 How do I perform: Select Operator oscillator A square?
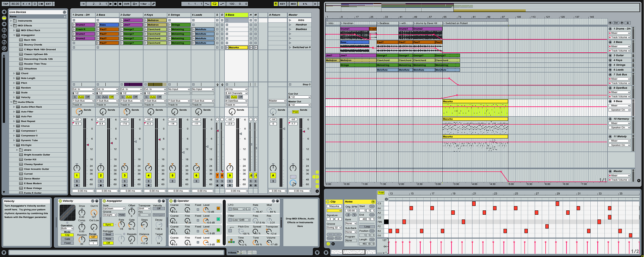218,241
